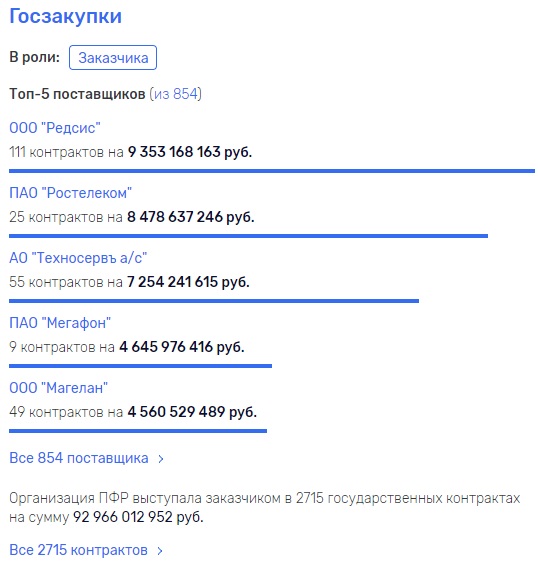
Task: Click the Редсис contract amount bar
Action: click(272, 171)
